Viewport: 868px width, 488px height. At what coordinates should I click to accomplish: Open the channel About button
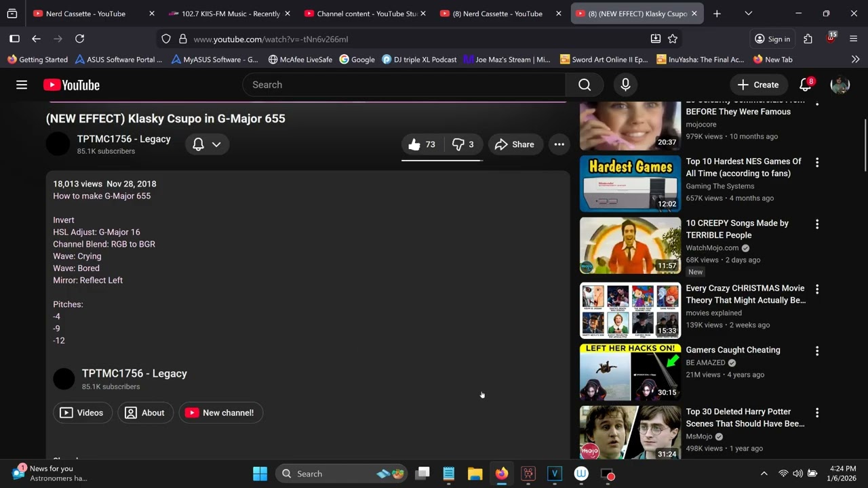(x=145, y=413)
